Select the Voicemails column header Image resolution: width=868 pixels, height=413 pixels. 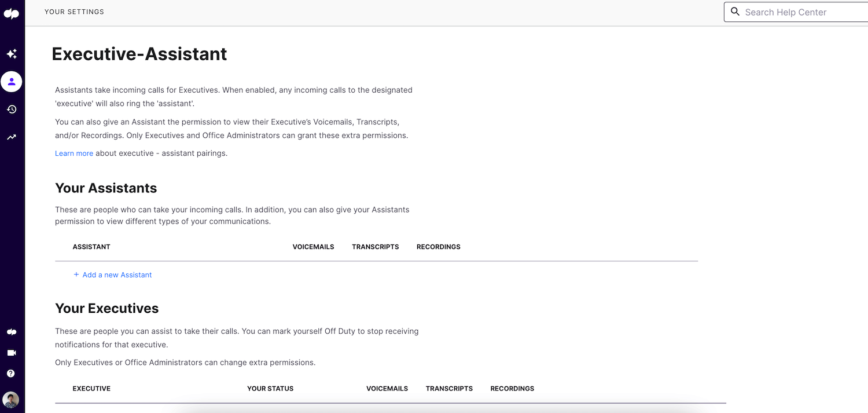click(x=313, y=246)
